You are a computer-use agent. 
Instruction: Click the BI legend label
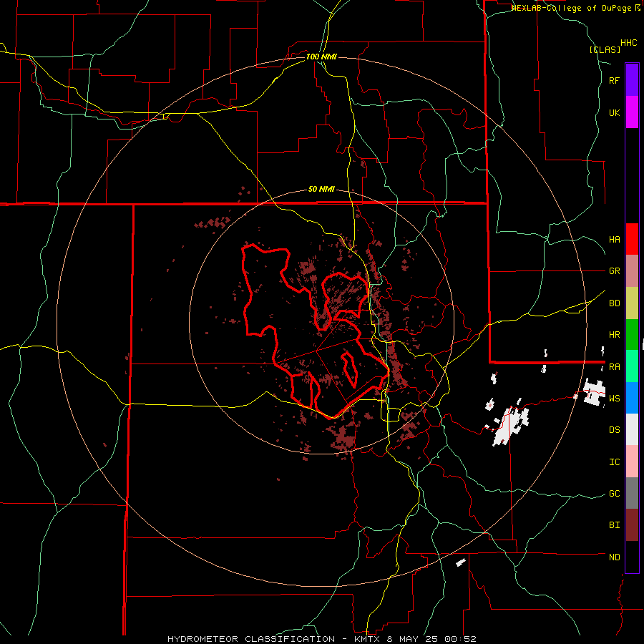[614, 525]
